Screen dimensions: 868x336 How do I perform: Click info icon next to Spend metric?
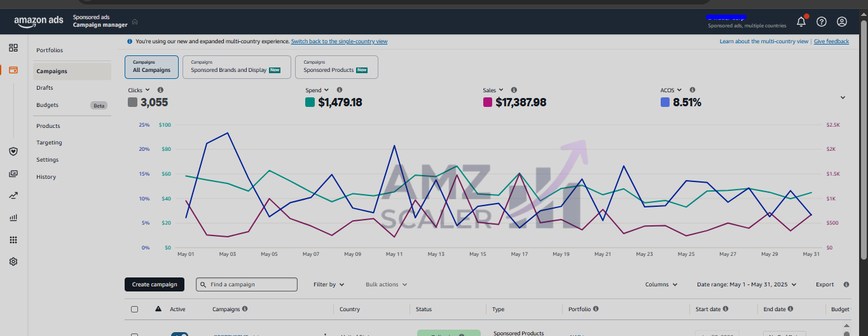(x=340, y=90)
